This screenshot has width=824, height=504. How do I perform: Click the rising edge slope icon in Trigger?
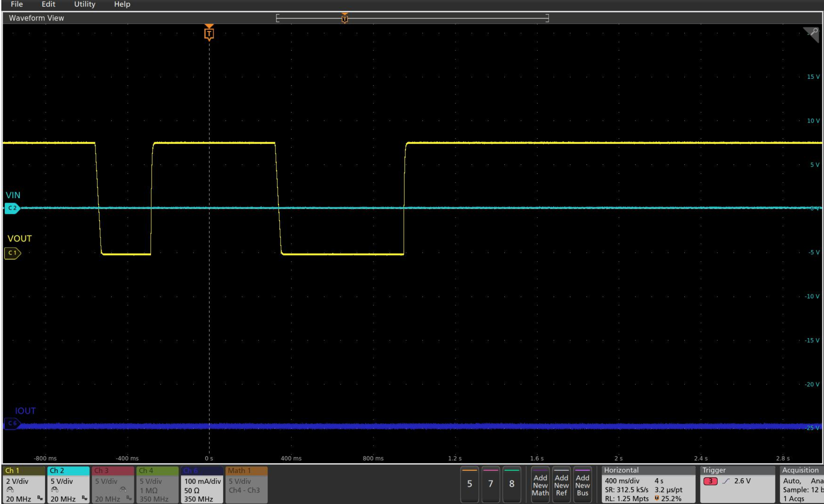[x=726, y=481]
